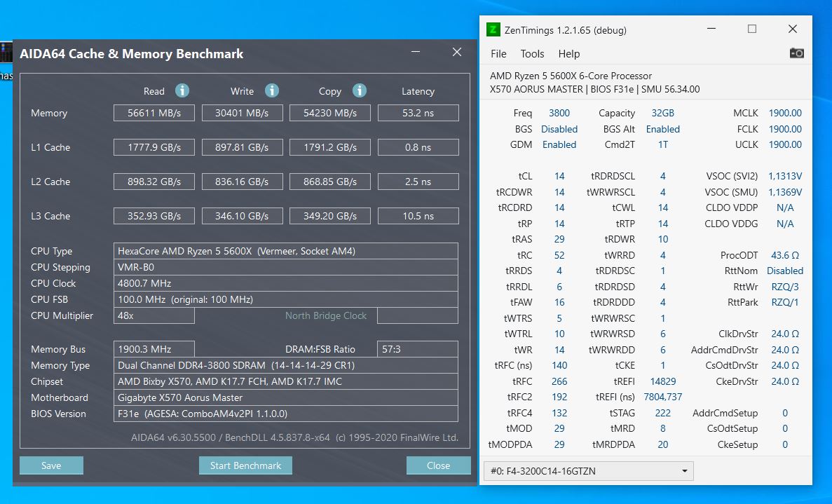Screen dimensions: 832x504
Task: Click the Copy info icon in AIDA64
Action: coord(359,90)
